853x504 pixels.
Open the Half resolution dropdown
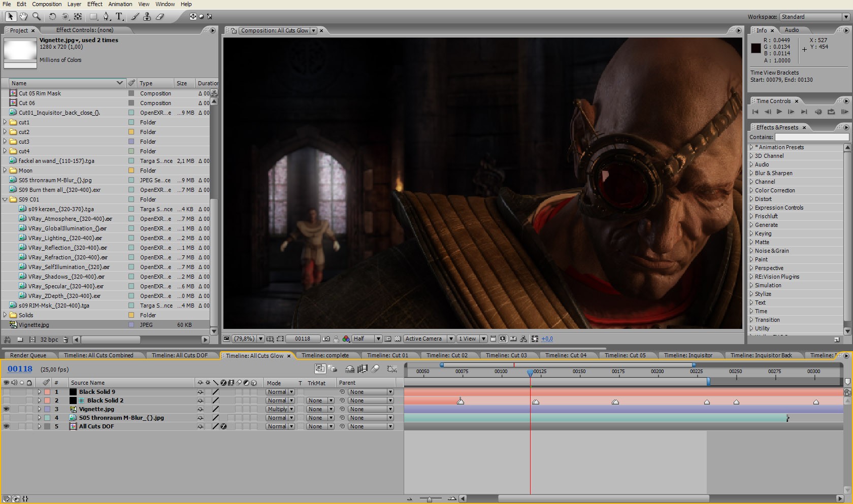[x=367, y=339]
